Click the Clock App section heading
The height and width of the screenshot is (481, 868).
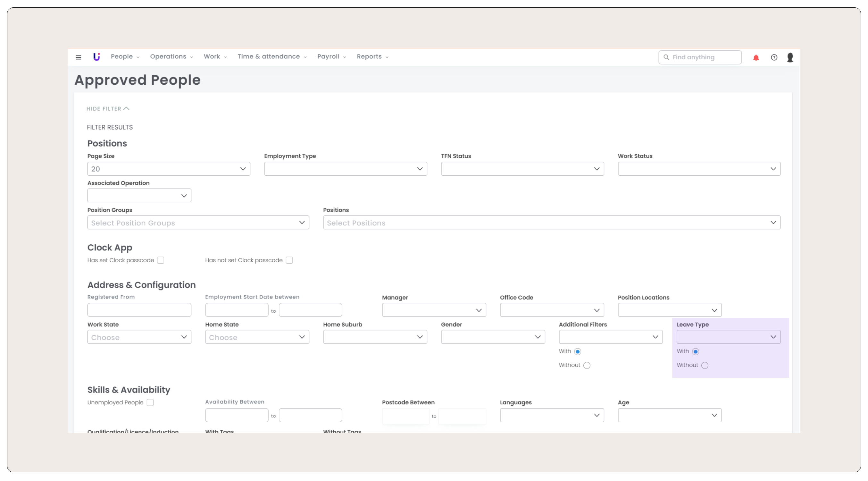coord(110,248)
